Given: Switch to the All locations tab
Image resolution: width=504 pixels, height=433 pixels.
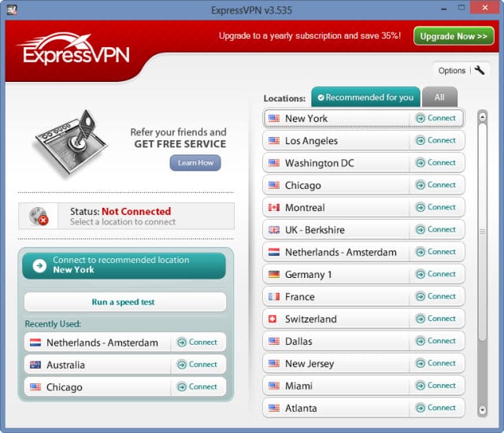Looking at the screenshot, I should click(x=439, y=97).
